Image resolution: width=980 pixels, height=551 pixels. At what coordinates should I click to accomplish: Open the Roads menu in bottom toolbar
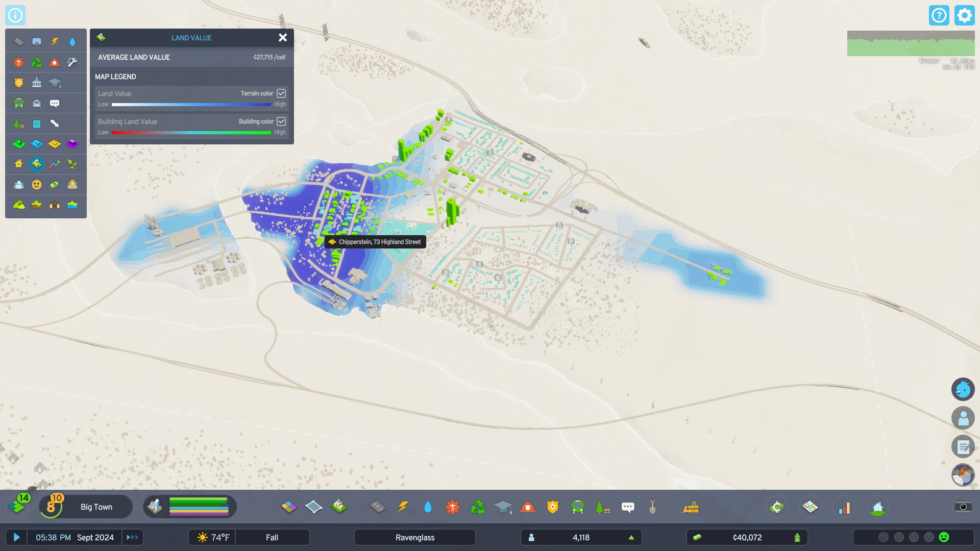[378, 507]
